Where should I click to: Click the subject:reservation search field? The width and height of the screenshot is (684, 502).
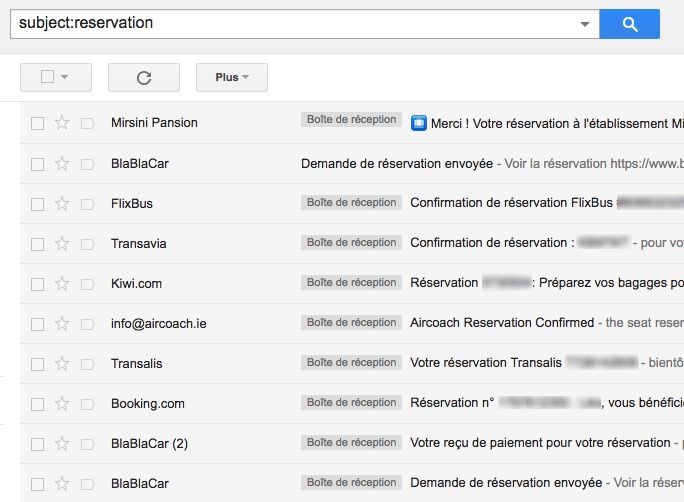[290, 23]
